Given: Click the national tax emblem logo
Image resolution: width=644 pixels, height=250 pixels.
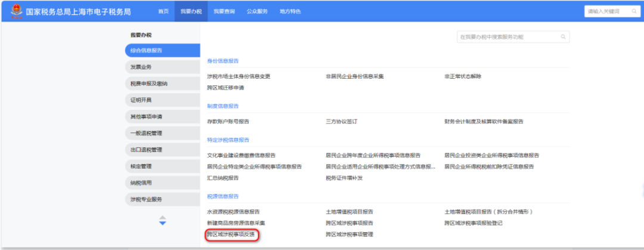Looking at the screenshot, I should pos(13,11).
